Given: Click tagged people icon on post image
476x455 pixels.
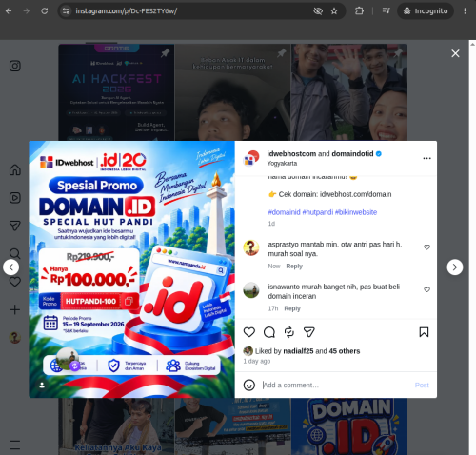Looking at the screenshot, I should 42,385.
